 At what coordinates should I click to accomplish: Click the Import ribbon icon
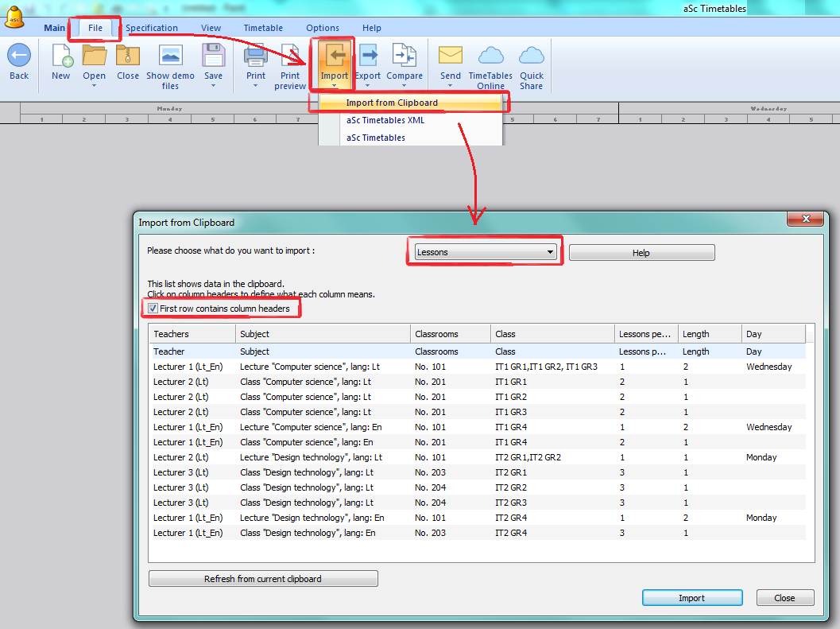coord(335,55)
